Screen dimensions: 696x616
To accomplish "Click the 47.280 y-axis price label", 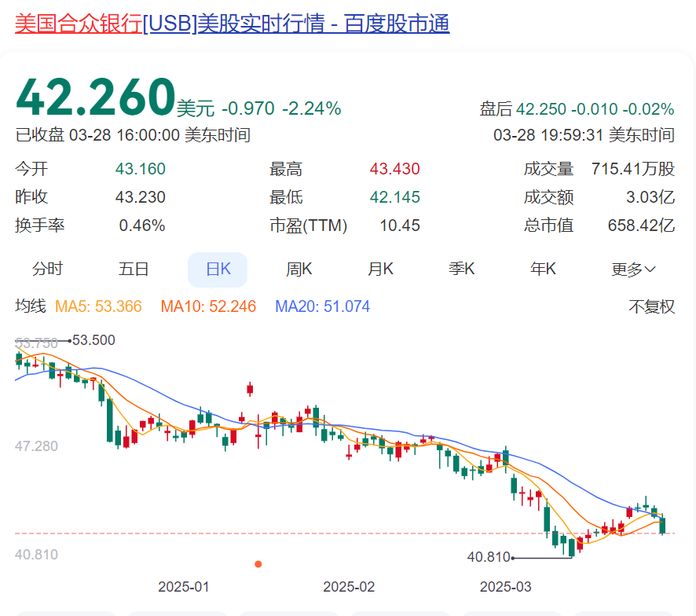I will pos(36,446).
